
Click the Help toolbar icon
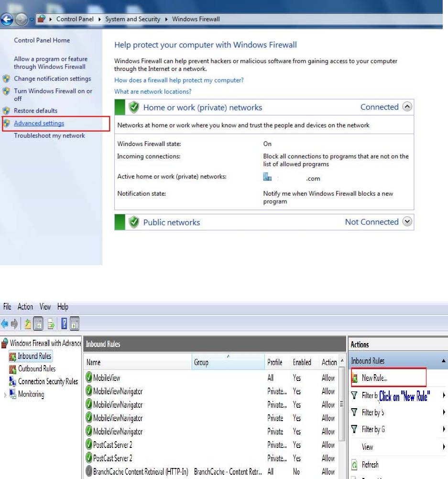[64, 324]
